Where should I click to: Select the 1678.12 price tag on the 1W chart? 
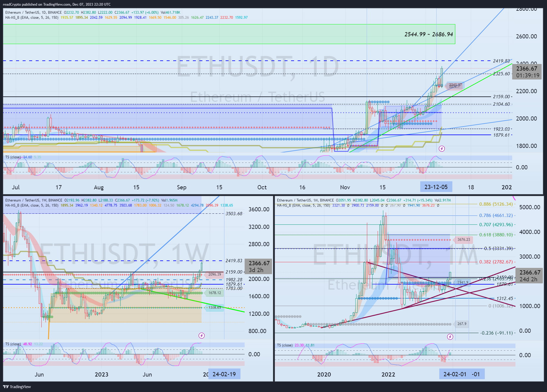click(214, 293)
